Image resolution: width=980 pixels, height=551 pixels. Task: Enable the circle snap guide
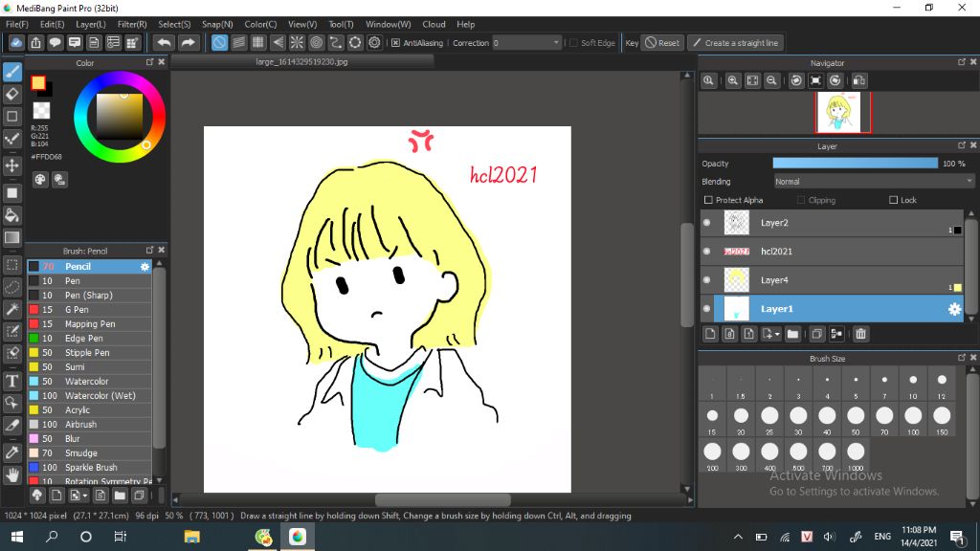click(x=316, y=42)
